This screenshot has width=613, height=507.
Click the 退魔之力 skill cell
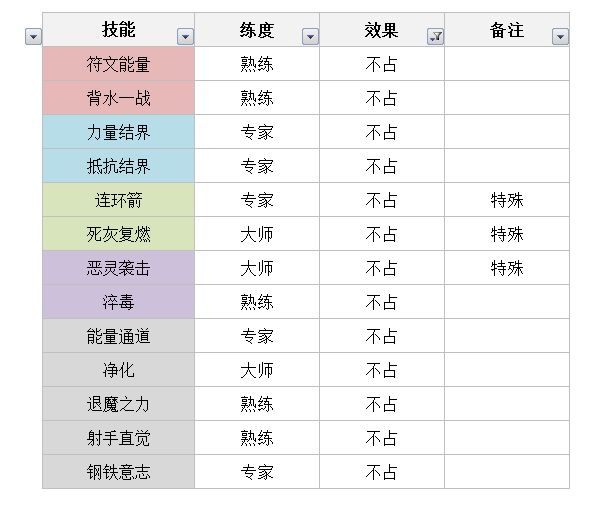click(x=118, y=405)
